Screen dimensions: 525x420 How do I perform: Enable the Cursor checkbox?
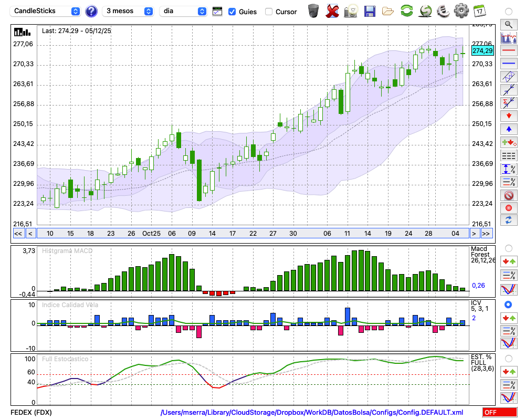click(x=268, y=12)
